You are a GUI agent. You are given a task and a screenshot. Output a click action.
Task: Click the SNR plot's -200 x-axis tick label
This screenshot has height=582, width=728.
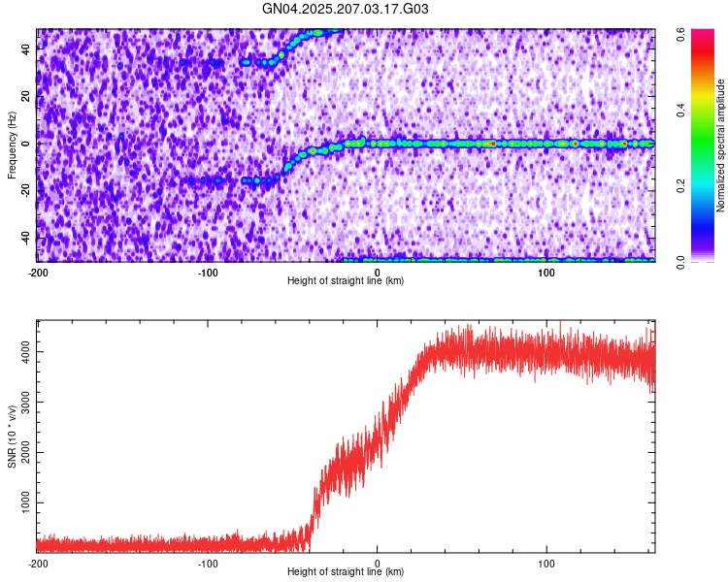click(38, 564)
